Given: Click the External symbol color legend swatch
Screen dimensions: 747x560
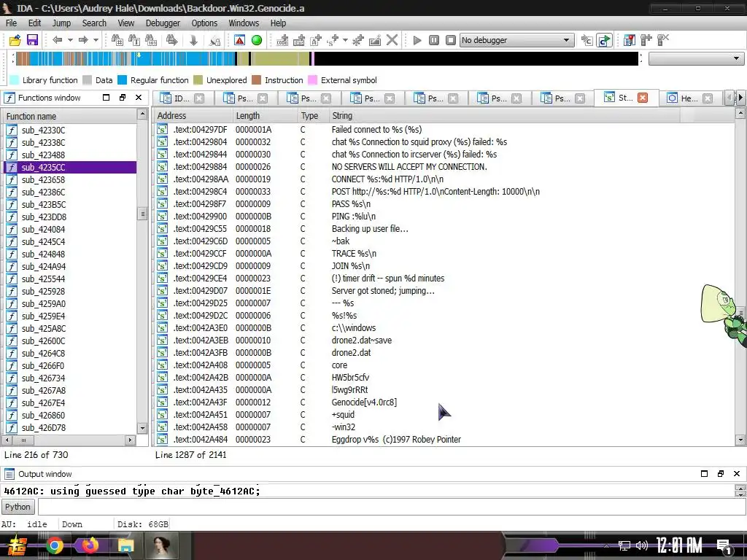Looking at the screenshot, I should [312, 80].
